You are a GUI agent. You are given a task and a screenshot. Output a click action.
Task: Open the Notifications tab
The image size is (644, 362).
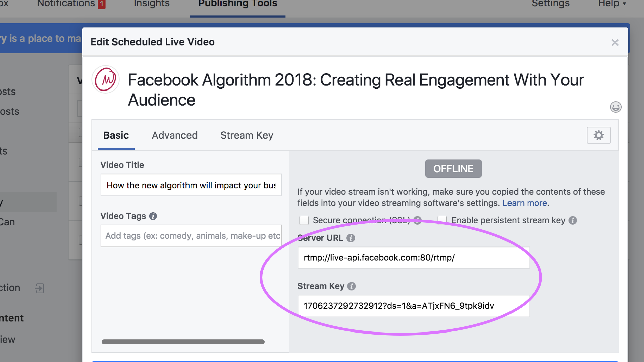point(66,4)
